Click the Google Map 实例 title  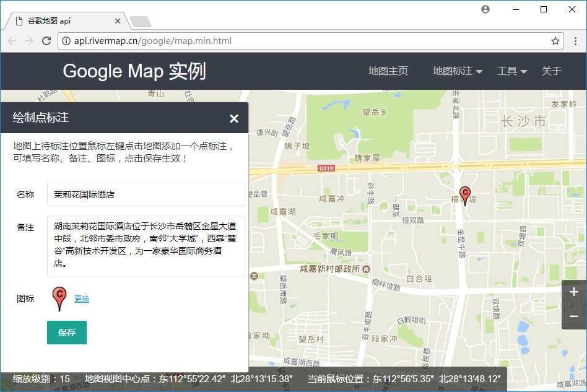(x=134, y=71)
